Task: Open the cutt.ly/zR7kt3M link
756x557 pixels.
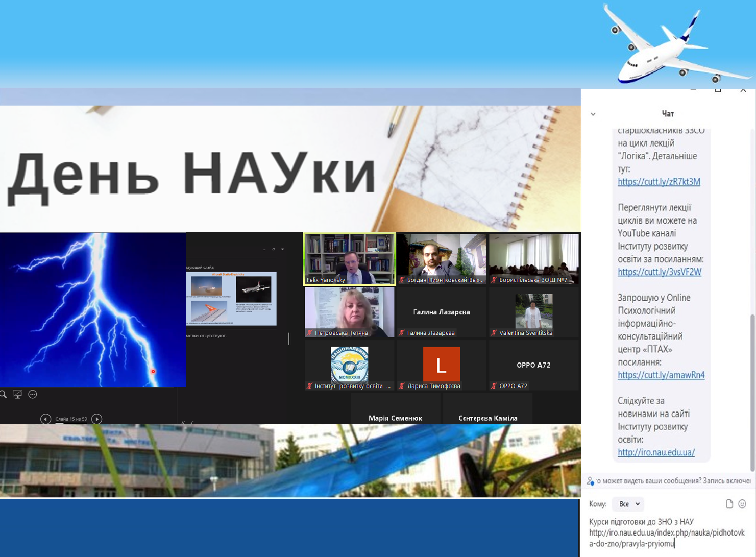Action: click(659, 182)
